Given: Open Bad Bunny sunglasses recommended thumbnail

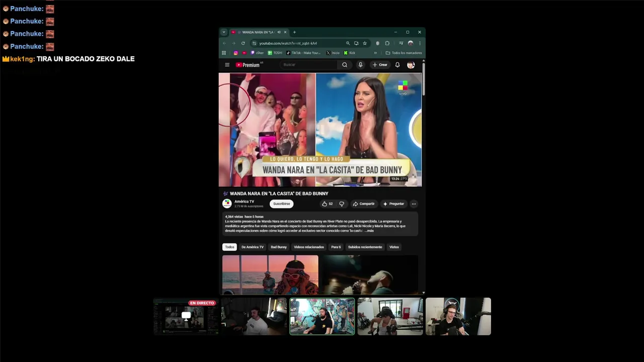Looking at the screenshot, I should tap(270, 275).
